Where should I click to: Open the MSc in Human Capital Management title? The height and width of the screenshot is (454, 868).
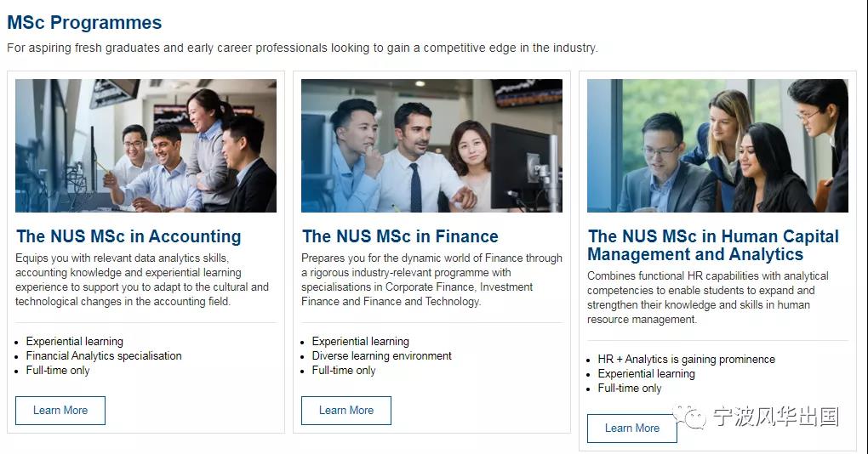tap(713, 245)
